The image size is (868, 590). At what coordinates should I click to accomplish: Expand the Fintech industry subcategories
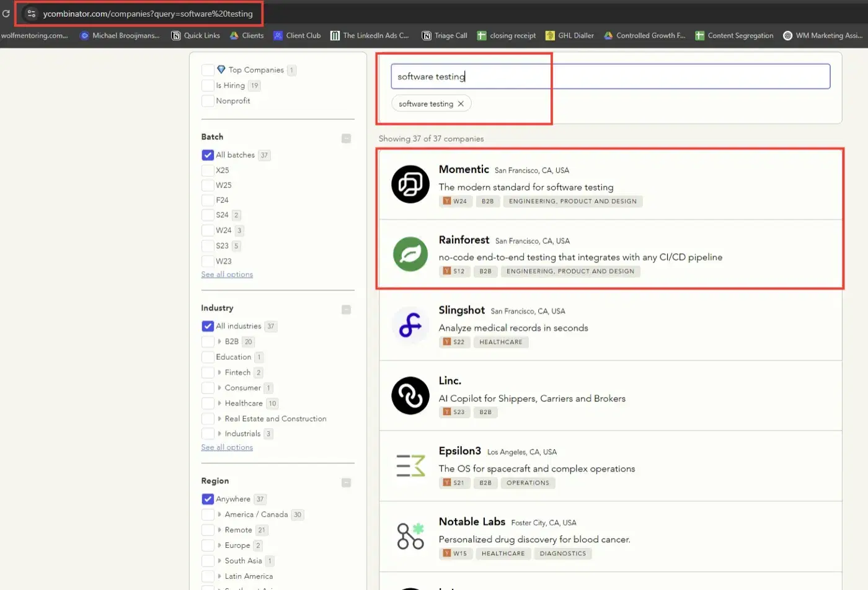tap(219, 372)
